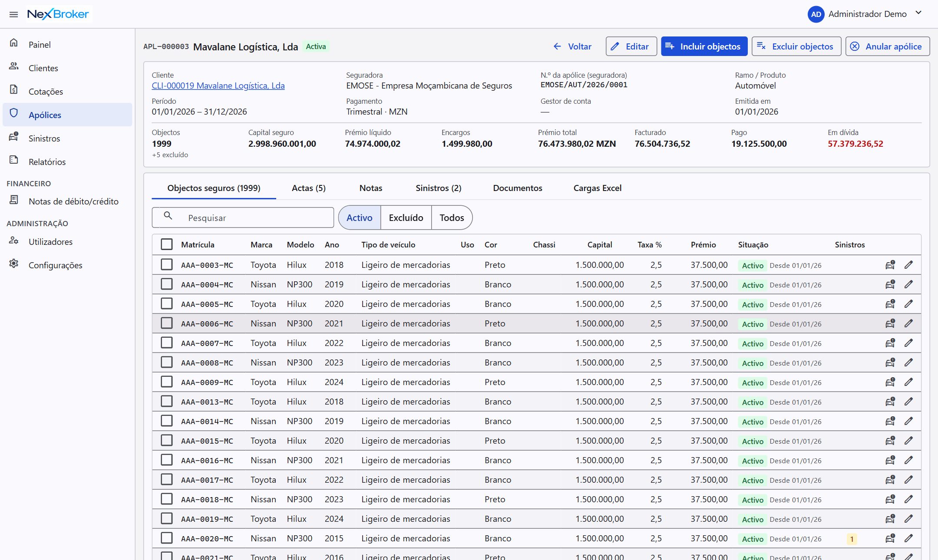Click the Clientes people icon

click(14, 66)
